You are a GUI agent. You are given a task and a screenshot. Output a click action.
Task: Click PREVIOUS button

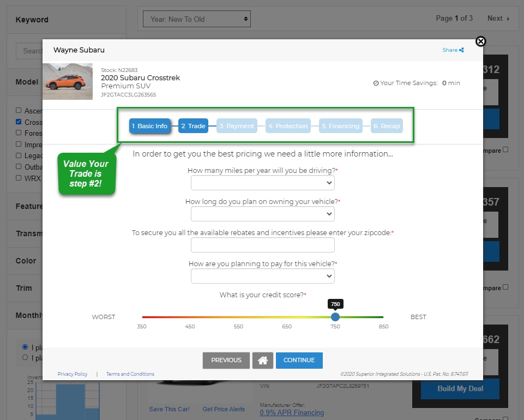point(226,360)
